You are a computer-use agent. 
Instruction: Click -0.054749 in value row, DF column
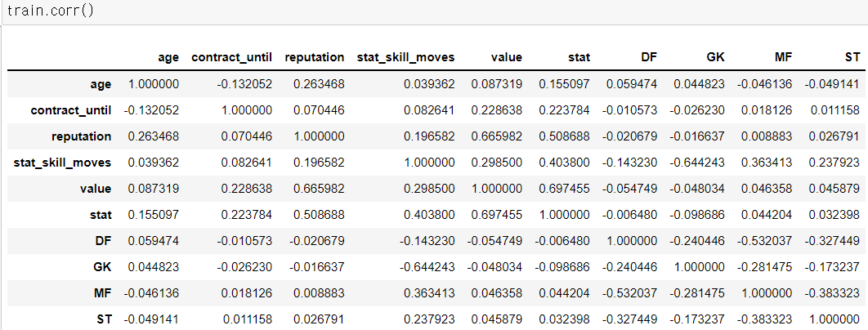pyautogui.click(x=630, y=189)
